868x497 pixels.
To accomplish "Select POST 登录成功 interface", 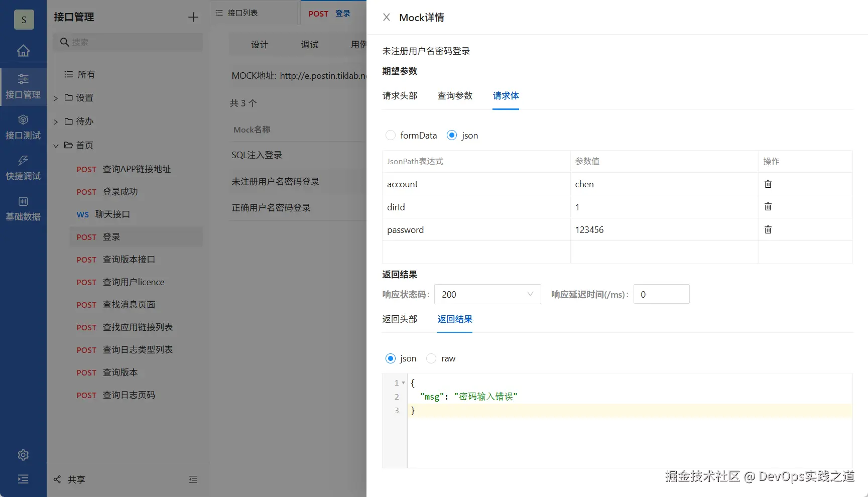I will tap(136, 192).
